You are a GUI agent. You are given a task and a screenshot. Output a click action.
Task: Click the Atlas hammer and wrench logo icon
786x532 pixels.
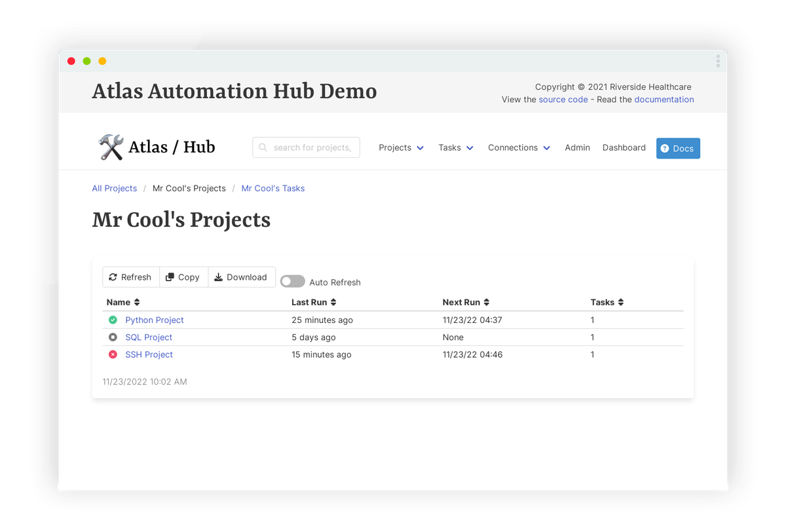110,147
